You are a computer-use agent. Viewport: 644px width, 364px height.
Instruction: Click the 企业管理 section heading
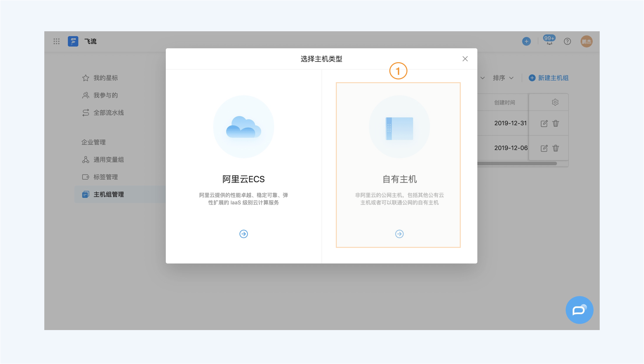click(x=94, y=142)
